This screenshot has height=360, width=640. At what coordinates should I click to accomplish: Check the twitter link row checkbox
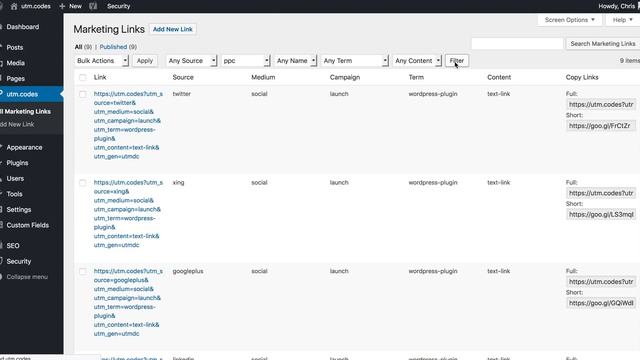click(83, 94)
